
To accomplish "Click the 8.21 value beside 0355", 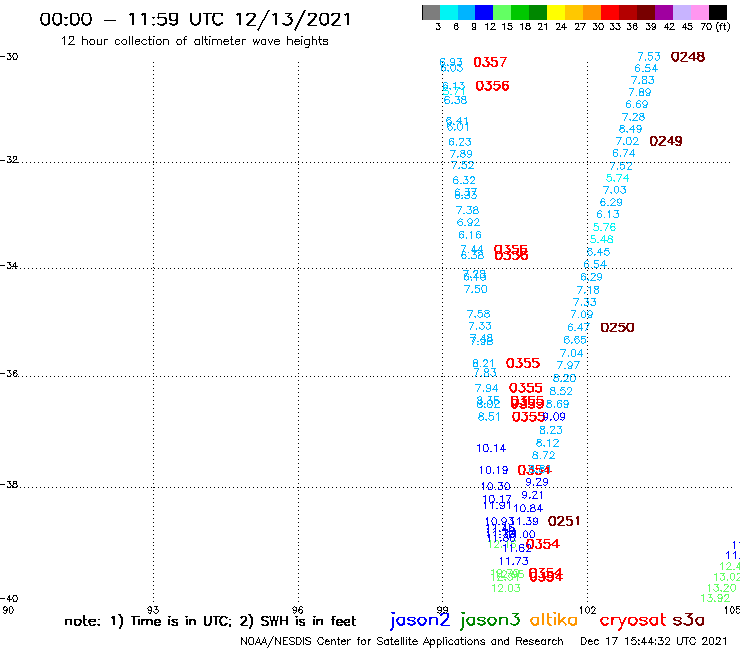I will click(484, 363).
